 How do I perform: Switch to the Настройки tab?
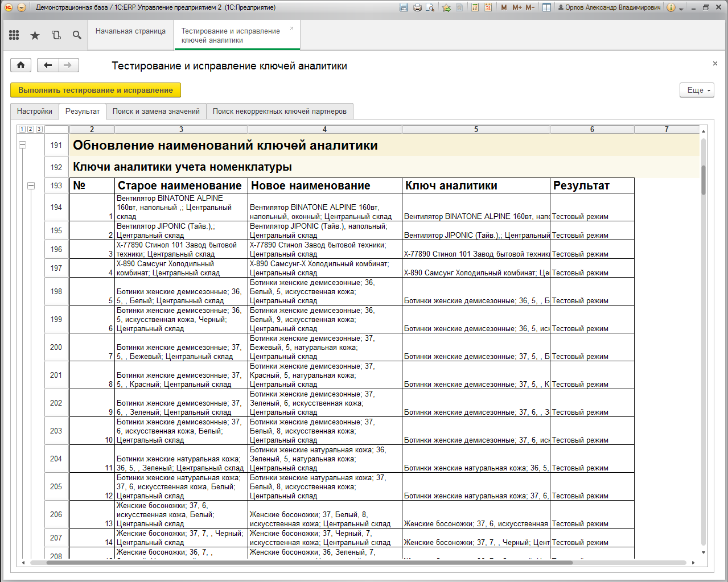35,112
